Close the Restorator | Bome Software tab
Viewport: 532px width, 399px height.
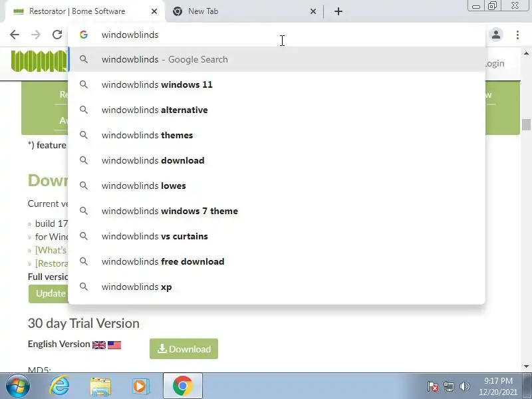coord(154,11)
